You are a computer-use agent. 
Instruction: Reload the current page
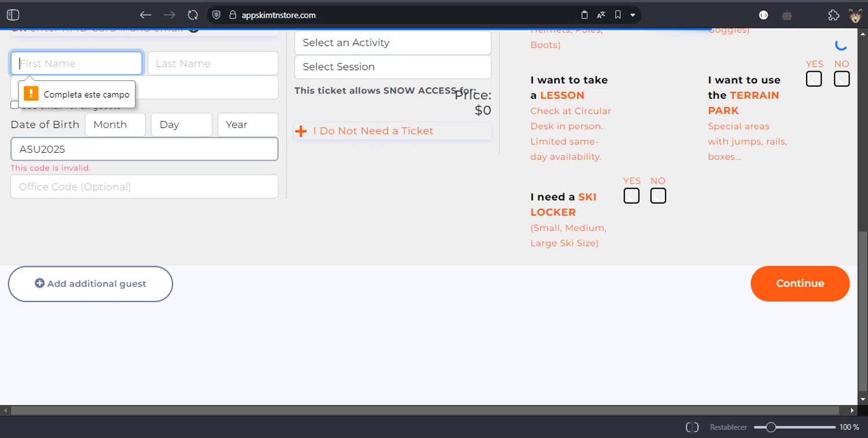coord(193,15)
